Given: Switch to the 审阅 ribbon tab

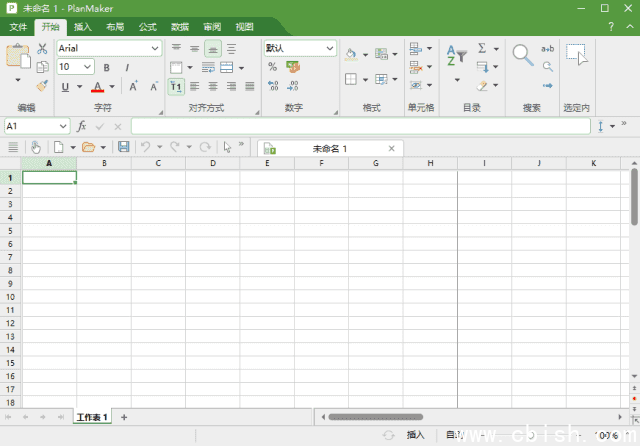Looking at the screenshot, I should 212,27.
